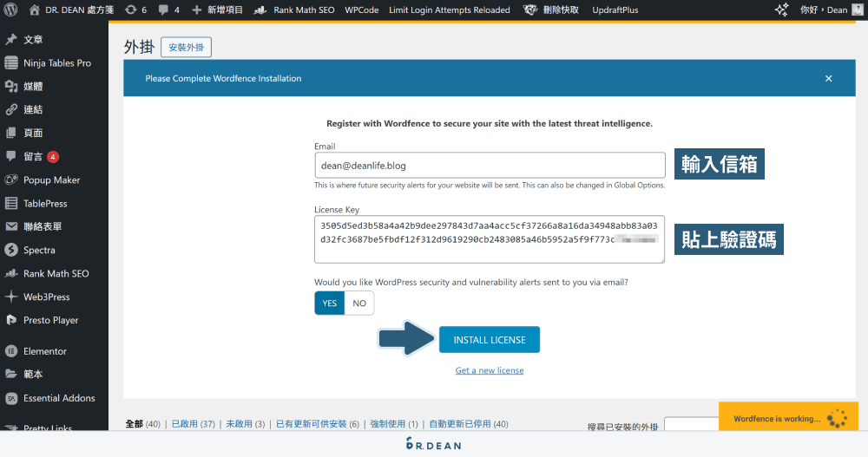Open Limit Login Attempts Reloaded menu
Viewport: 868px width, 457px height.
[x=450, y=10]
